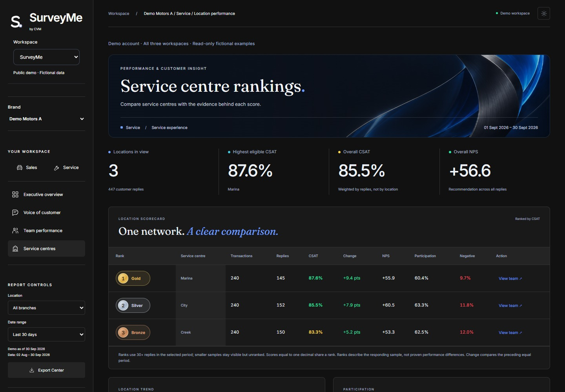Click the 60.4% participation value
This screenshot has width=565, height=392.
coord(421,278)
